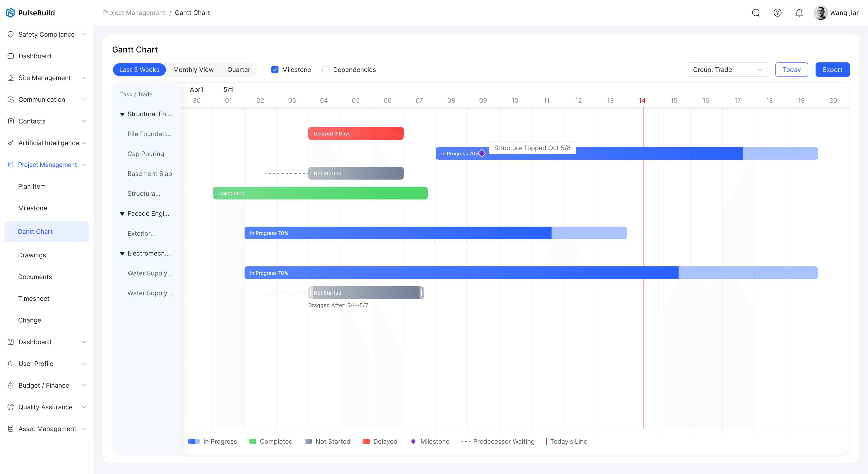Click the top Dashboard panel icon

pyautogui.click(x=10, y=56)
